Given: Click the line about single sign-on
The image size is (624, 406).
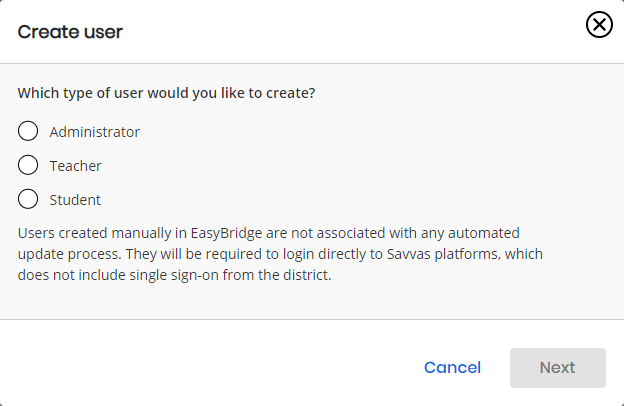Looking at the screenshot, I should [x=174, y=275].
